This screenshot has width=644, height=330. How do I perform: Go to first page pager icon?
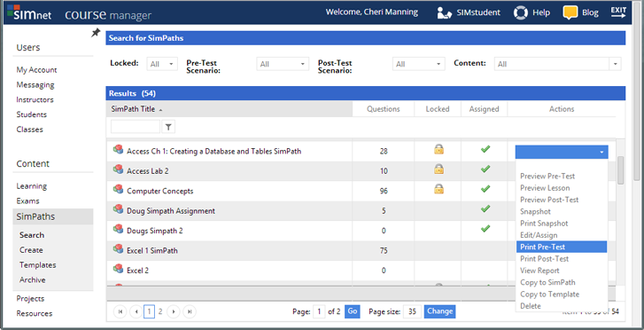pyautogui.click(x=120, y=312)
